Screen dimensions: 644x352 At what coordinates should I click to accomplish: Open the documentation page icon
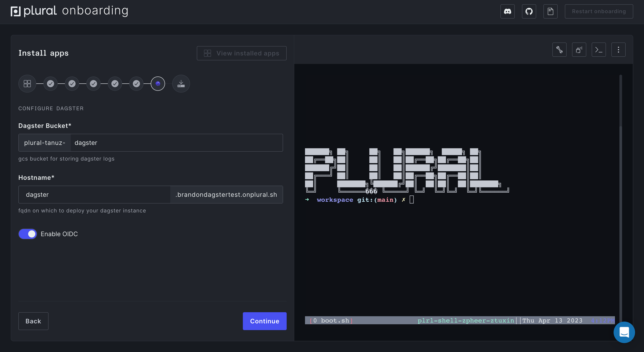551,12
